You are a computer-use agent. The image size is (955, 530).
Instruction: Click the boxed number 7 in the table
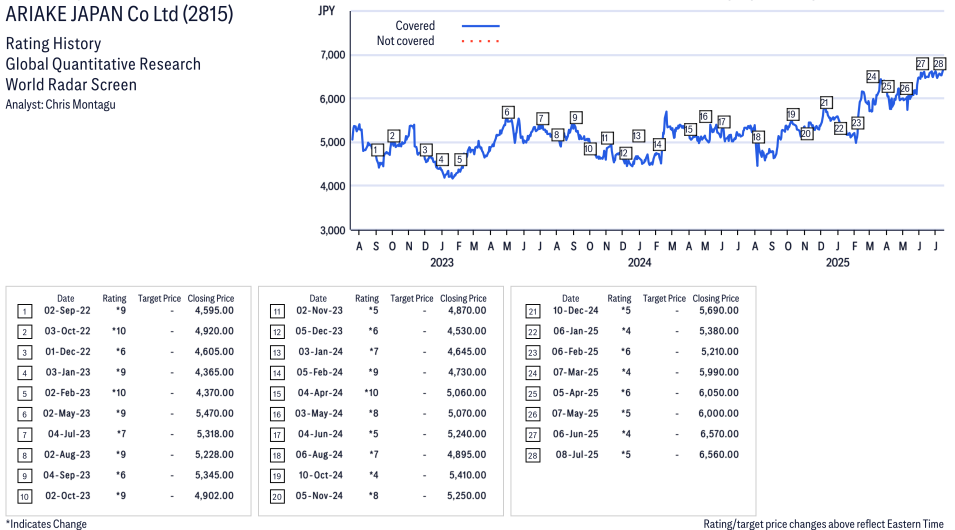24,435
